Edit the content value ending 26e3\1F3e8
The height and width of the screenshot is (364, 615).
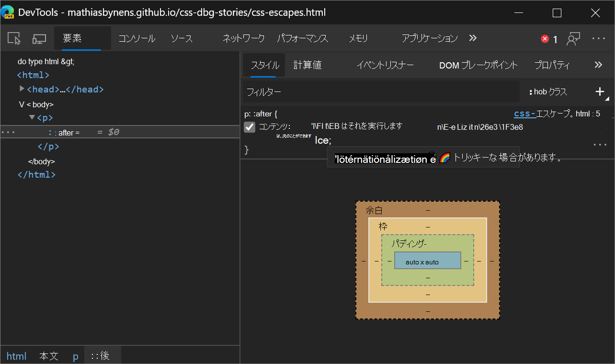pos(480,127)
